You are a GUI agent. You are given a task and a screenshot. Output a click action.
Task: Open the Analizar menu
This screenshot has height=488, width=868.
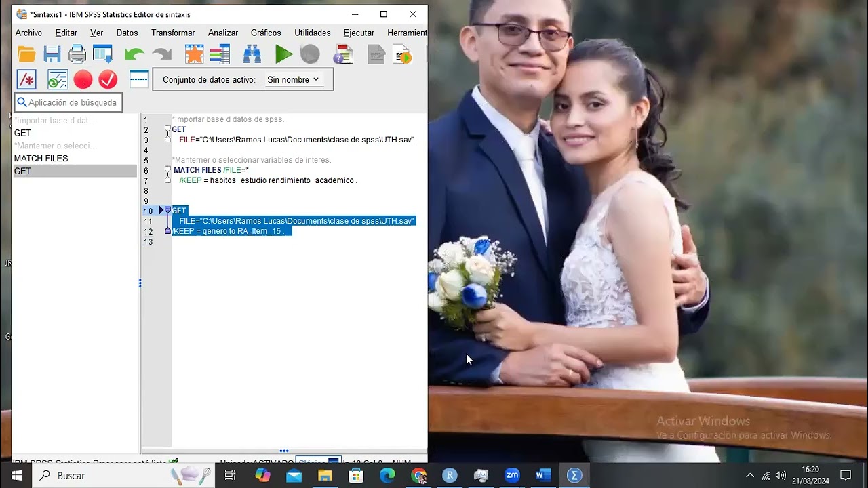(223, 33)
